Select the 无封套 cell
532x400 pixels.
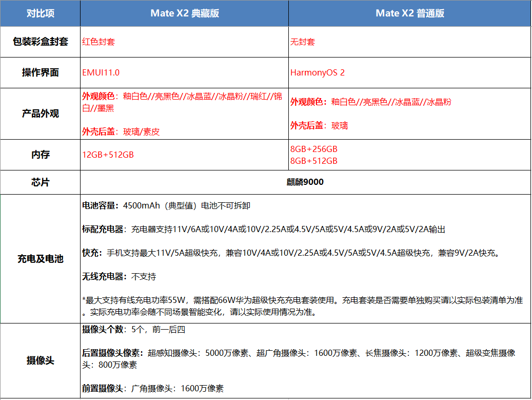303,42
